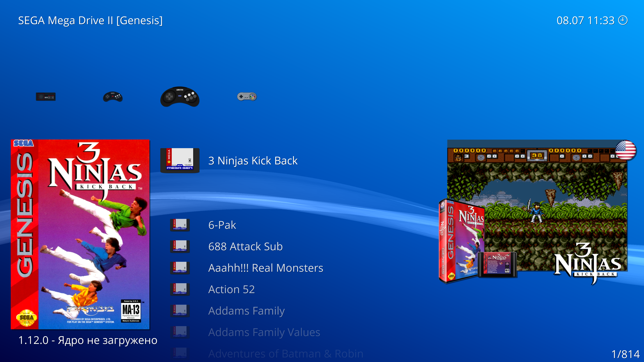This screenshot has height=362, width=644.
Task: Select the Addams Family entry
Action: pos(247,311)
